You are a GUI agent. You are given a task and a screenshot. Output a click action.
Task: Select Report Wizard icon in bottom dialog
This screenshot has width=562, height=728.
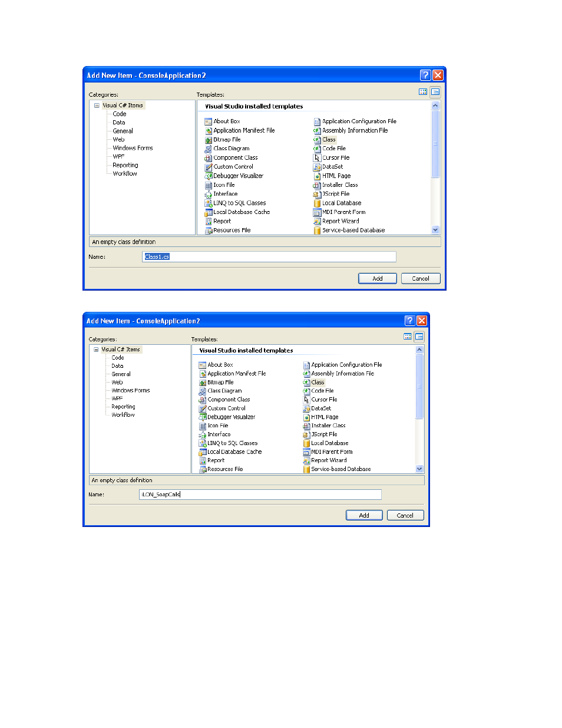coord(306,460)
